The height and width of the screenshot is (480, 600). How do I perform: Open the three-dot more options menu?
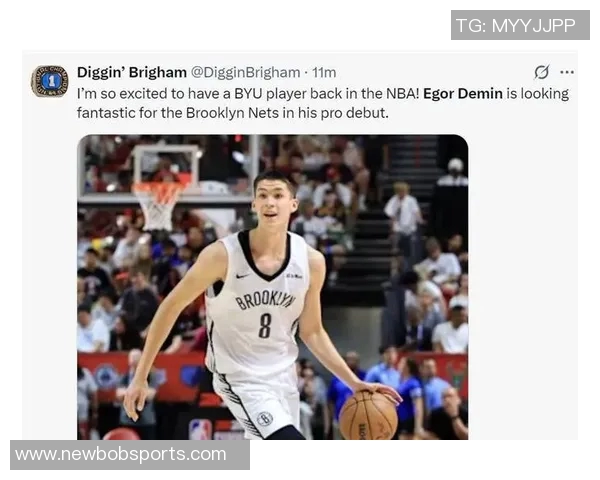567,72
